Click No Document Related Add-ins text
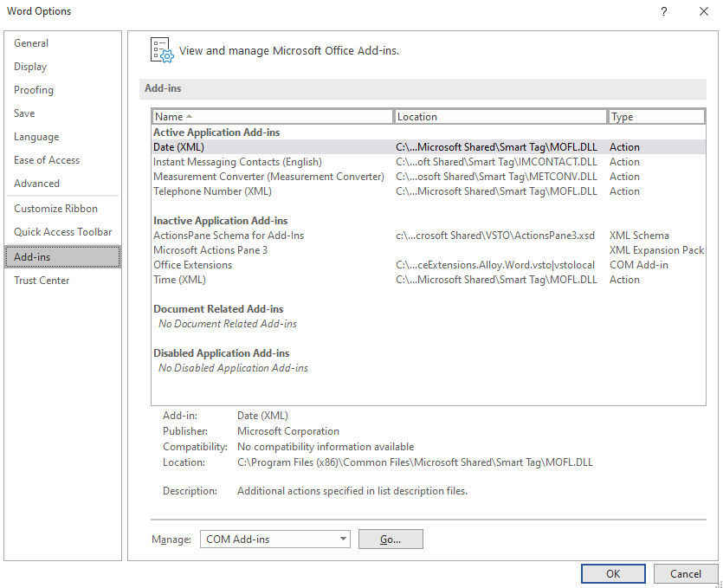Viewport: 723px width, 588px height. [x=228, y=324]
